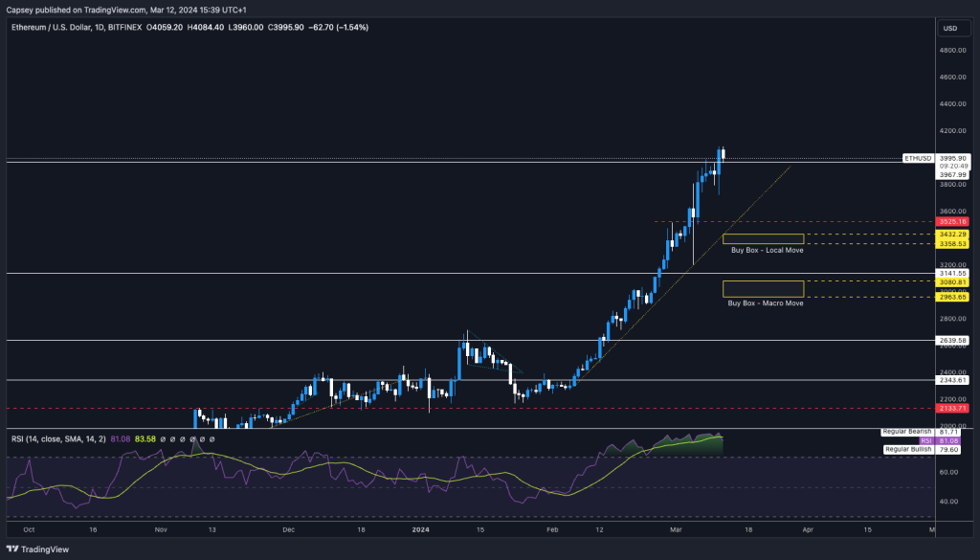Click the 'Buy Box - Macro Move' text label

pyautogui.click(x=765, y=303)
